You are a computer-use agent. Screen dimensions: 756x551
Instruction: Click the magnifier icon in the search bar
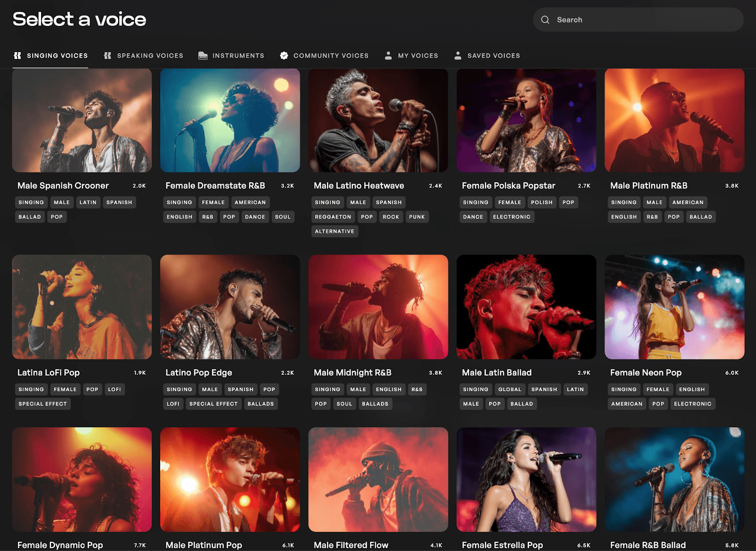point(545,19)
